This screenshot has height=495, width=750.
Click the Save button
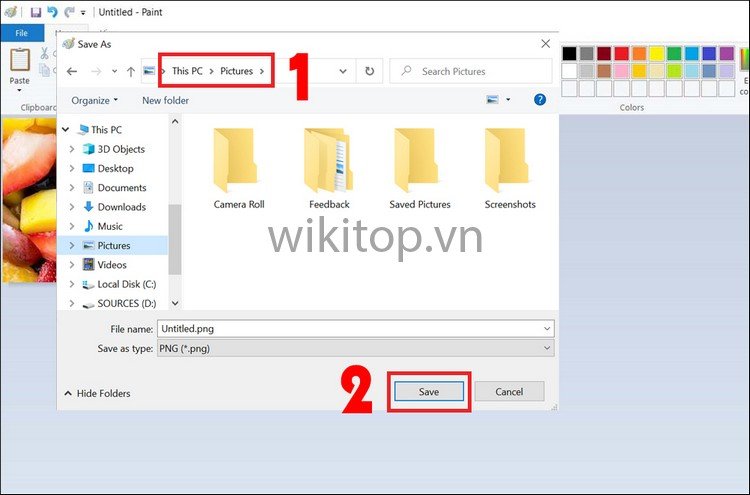coord(429,392)
